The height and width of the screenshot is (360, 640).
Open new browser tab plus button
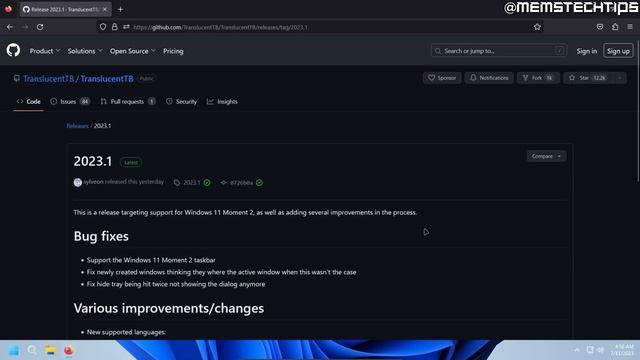pos(120,9)
